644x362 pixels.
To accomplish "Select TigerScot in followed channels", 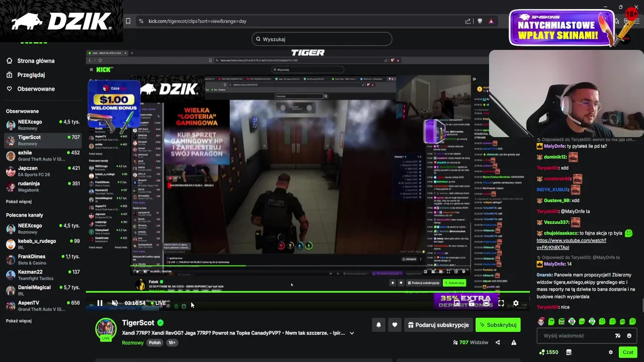I will pyautogui.click(x=43, y=140).
